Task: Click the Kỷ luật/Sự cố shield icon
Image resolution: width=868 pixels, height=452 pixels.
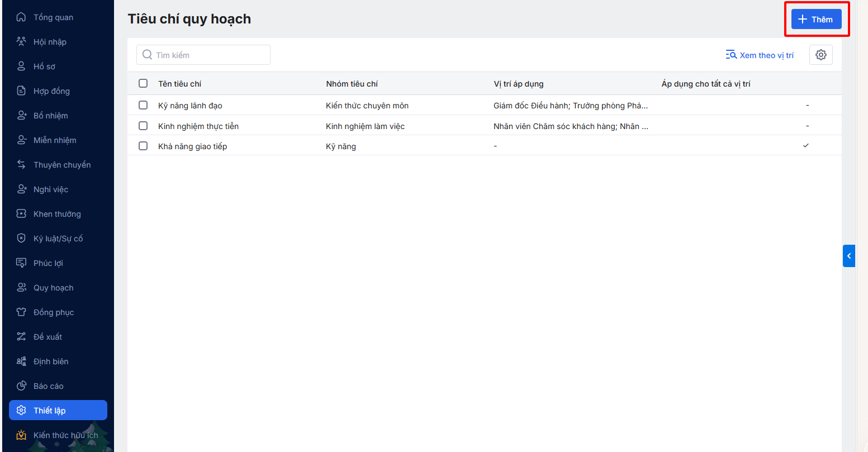Action: pyautogui.click(x=21, y=239)
